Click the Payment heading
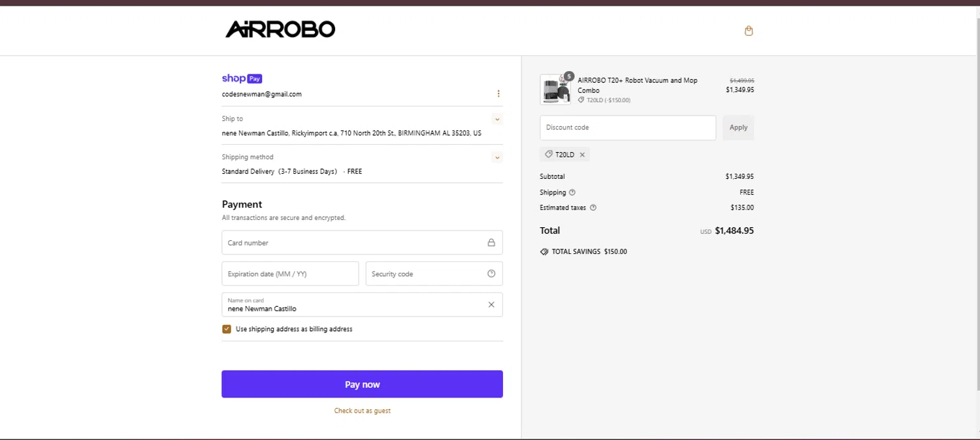980x440 pixels. [242, 204]
